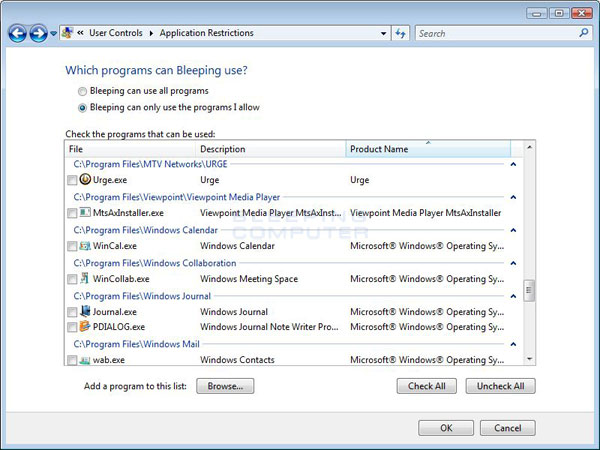Click the Back navigation arrow
Image resolution: width=600 pixels, height=450 pixels.
pyautogui.click(x=18, y=33)
